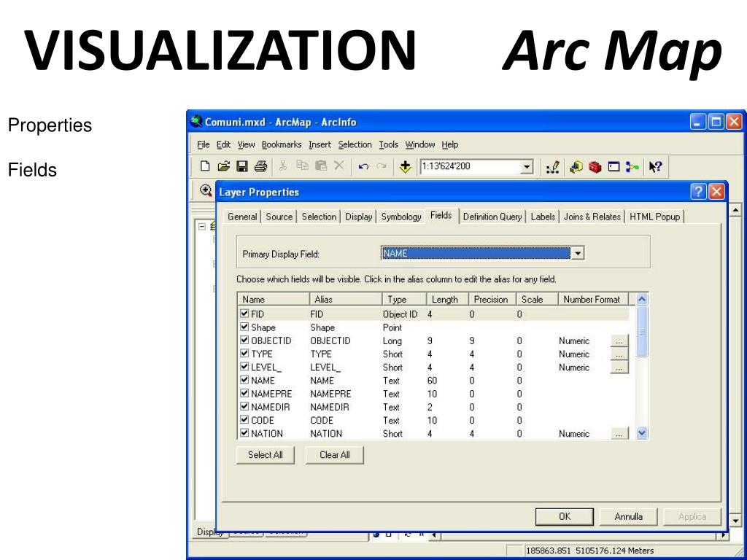Click the What's This help pointer icon

(x=656, y=167)
